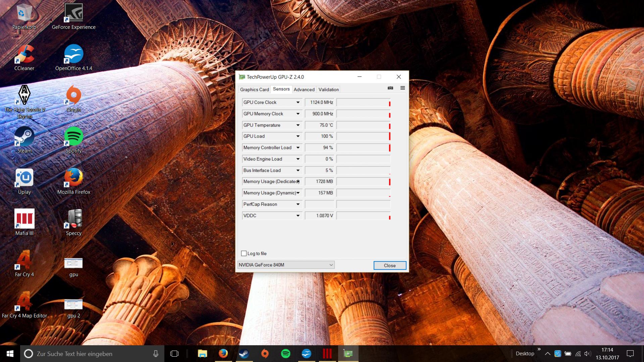The image size is (644, 362).
Task: Close GPU-Z with the title bar X
Action: pyautogui.click(x=399, y=77)
